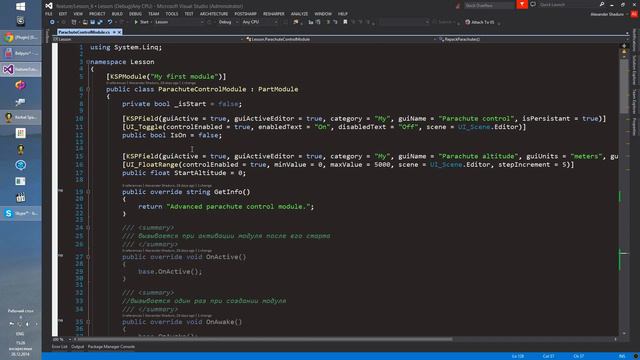Collapse the GetInfo method outline
This screenshot has width=640, height=360.
pyautogui.click(x=88, y=192)
